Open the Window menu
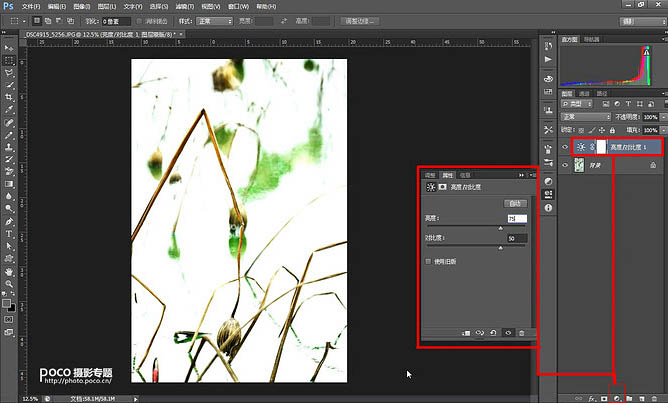 click(238, 6)
